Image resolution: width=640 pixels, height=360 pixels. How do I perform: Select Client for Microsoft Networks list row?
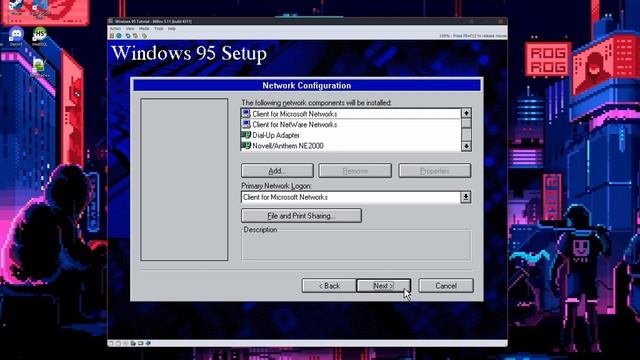(x=351, y=114)
